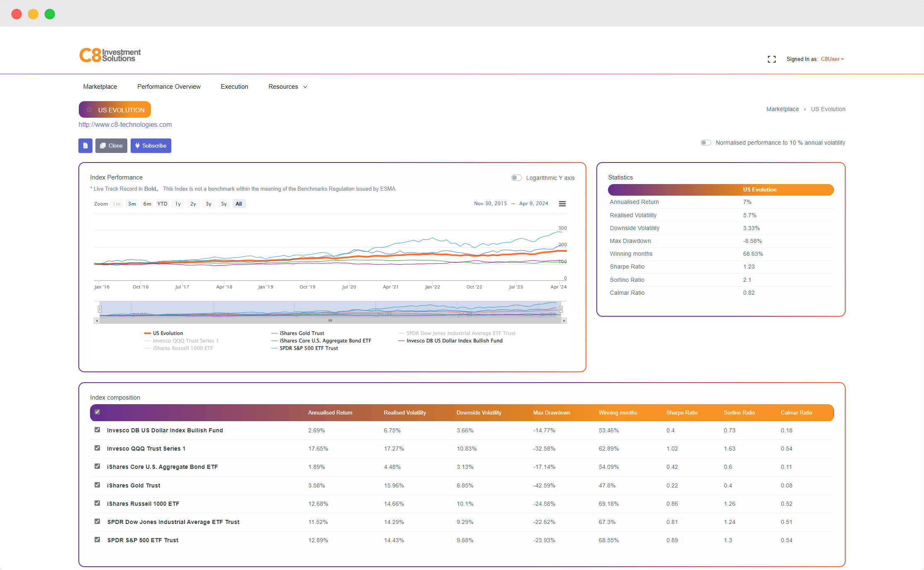Toggle US Evolution legend series
The width and height of the screenshot is (924, 570).
[163, 333]
